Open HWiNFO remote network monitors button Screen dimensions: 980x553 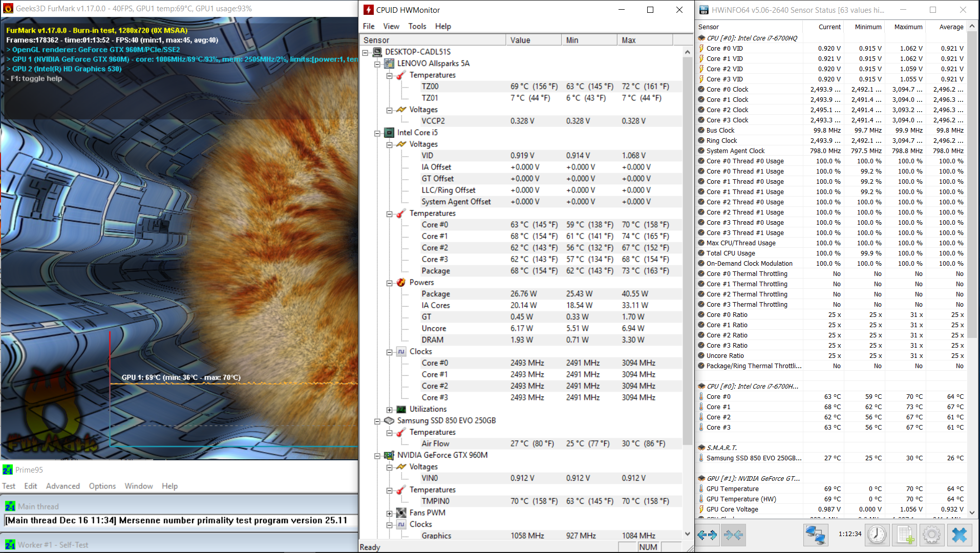pos(815,535)
